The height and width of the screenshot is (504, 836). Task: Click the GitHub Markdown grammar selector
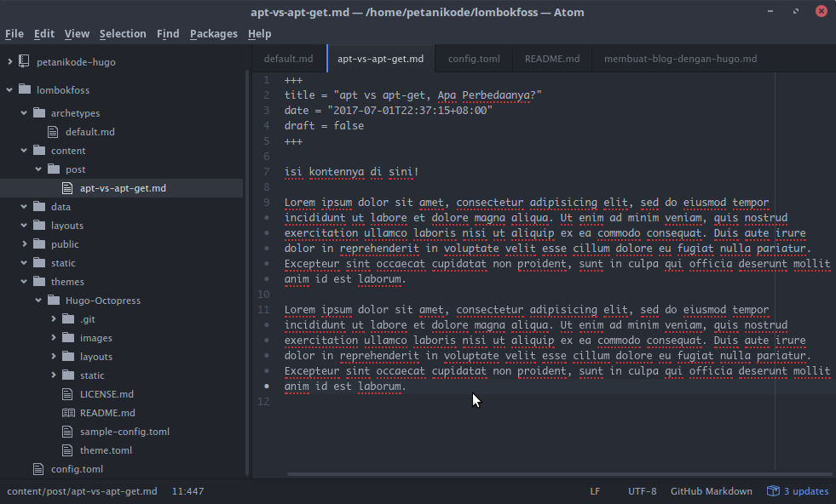point(711,491)
